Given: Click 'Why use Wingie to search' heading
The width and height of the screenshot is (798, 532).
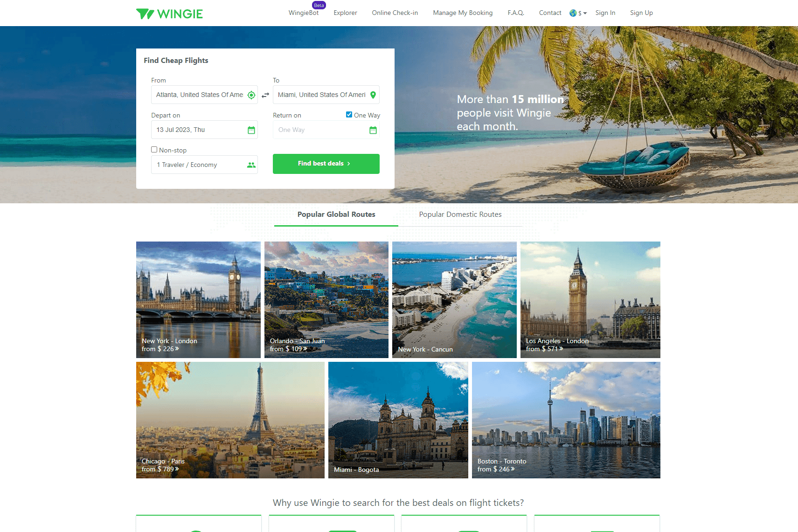Looking at the screenshot, I should [x=398, y=503].
